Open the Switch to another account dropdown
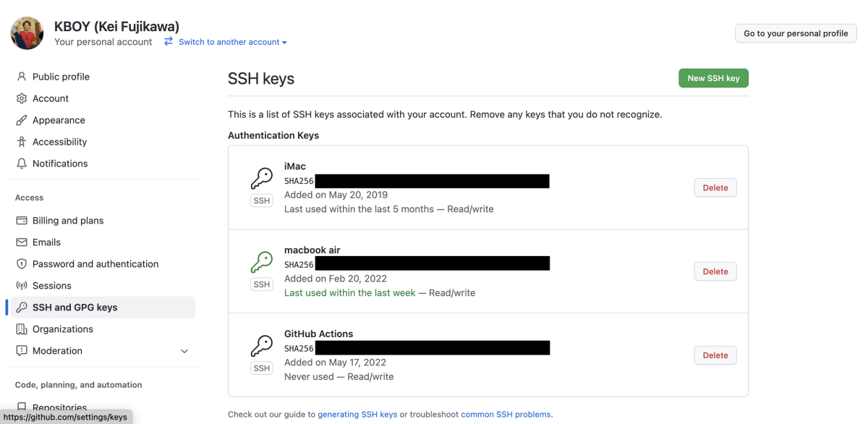 (226, 42)
